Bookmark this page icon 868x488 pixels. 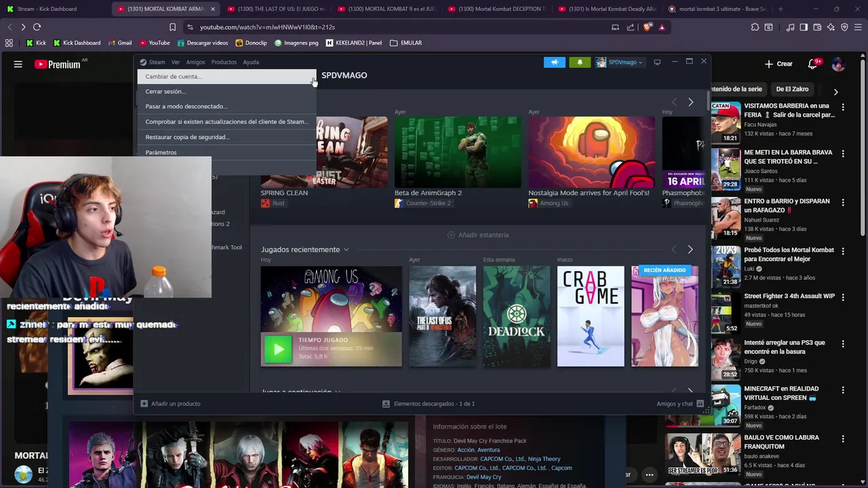172,27
